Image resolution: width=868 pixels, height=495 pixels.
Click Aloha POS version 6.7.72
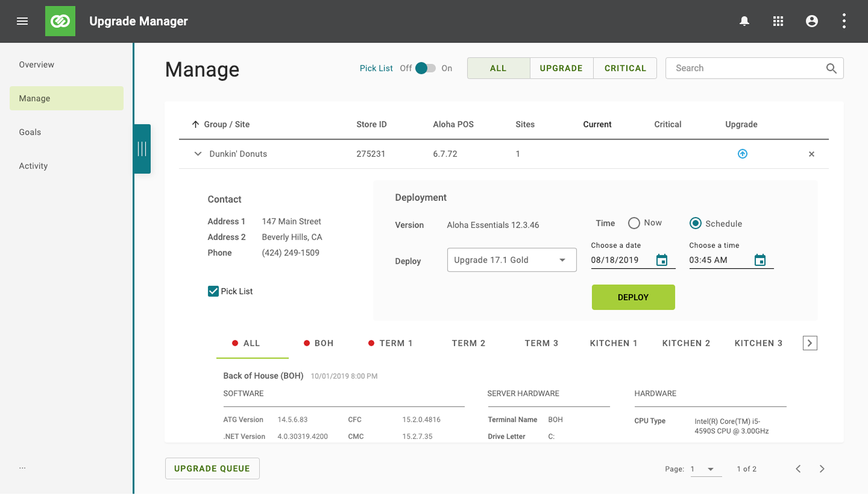[445, 154]
